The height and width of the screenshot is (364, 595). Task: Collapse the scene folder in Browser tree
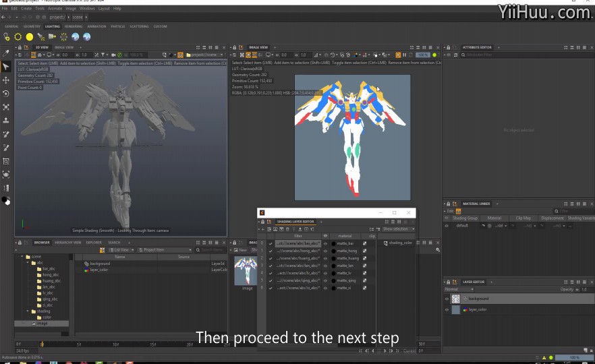pos(22,257)
